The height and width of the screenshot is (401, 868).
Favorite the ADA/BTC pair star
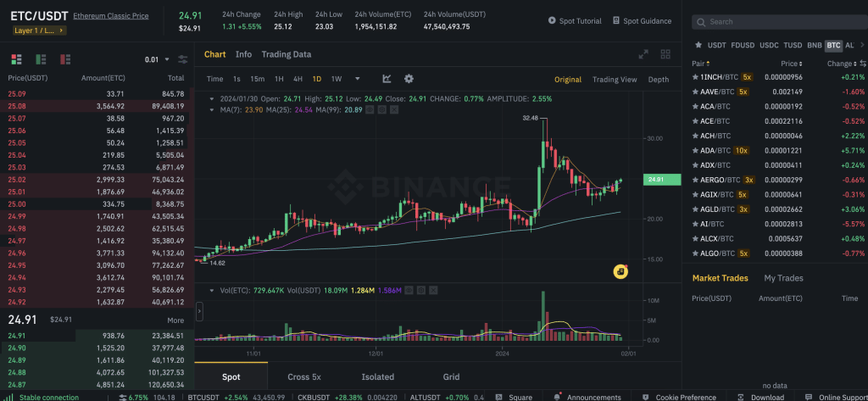(695, 150)
